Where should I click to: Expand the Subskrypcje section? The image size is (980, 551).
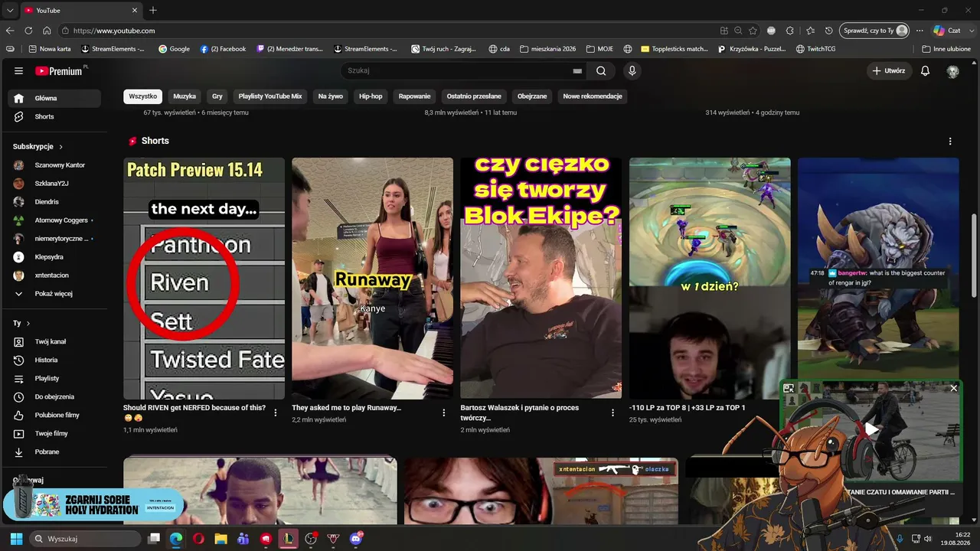[38, 146]
